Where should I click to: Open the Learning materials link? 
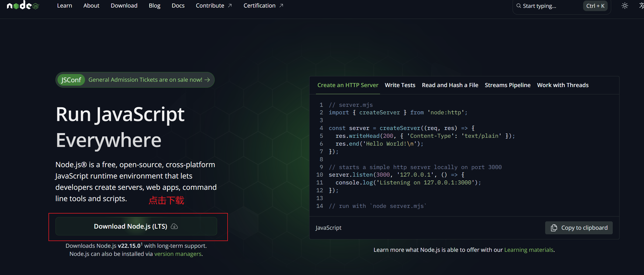529,250
